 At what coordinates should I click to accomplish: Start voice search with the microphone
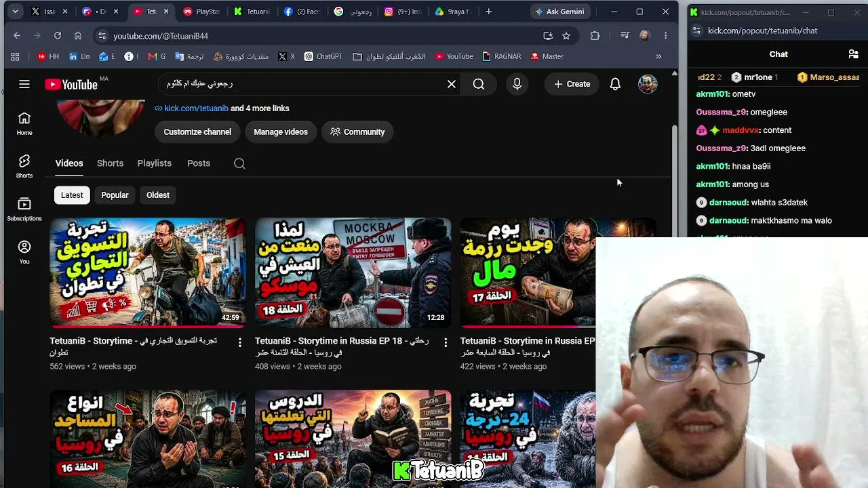click(517, 84)
